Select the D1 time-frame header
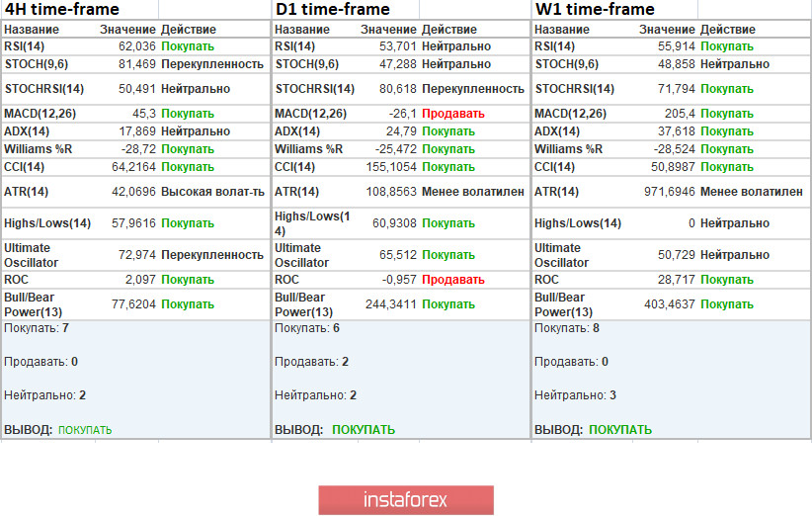 332,10
